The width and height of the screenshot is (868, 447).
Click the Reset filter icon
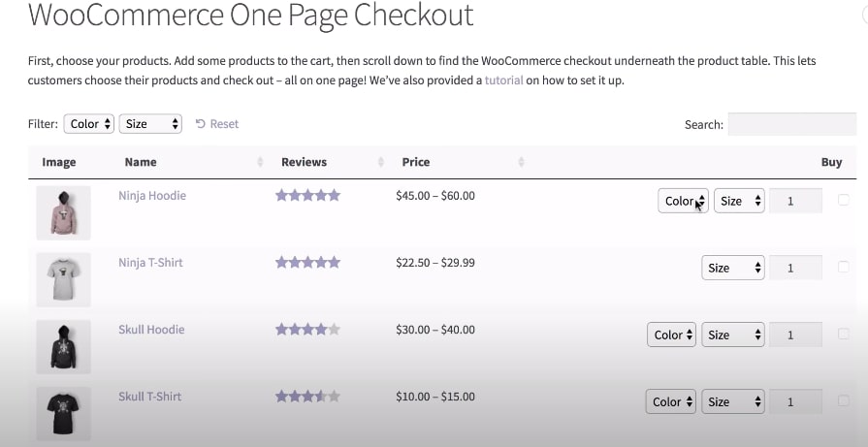click(200, 124)
